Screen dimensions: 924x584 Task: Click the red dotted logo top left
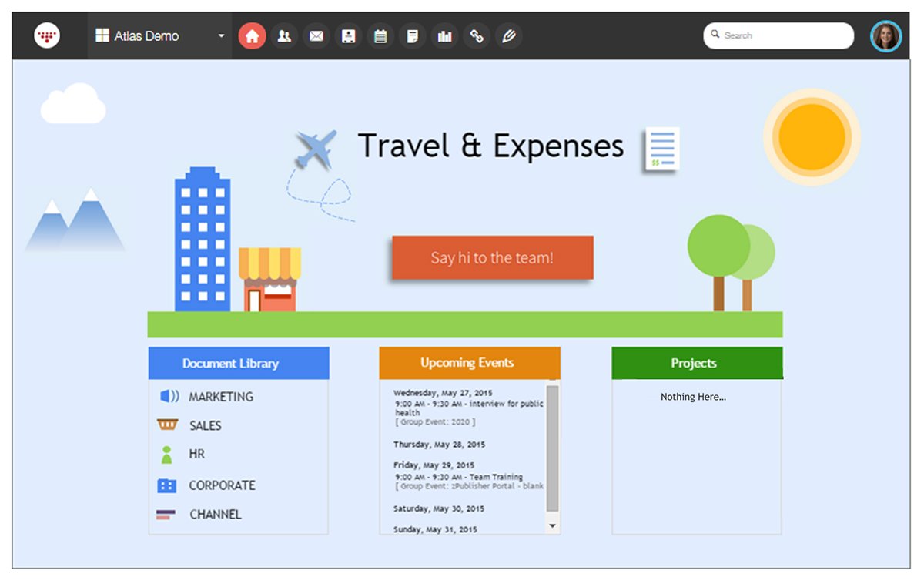tap(47, 35)
